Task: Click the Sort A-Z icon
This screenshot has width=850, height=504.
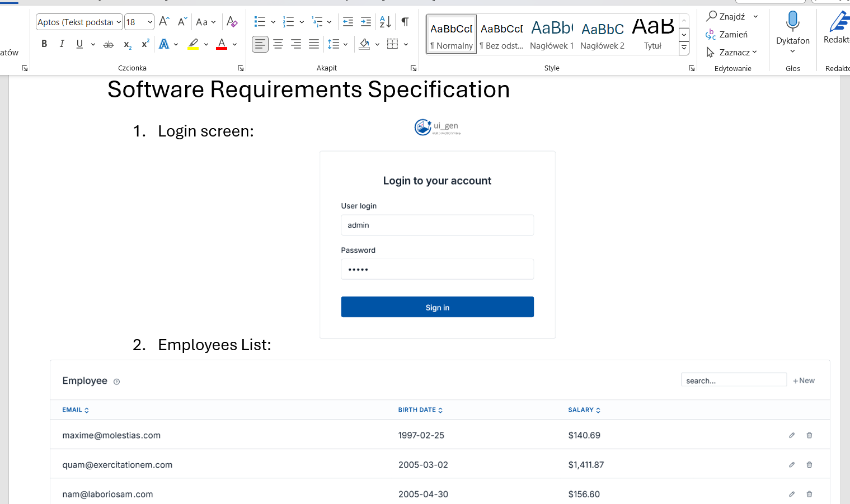Action: click(385, 22)
